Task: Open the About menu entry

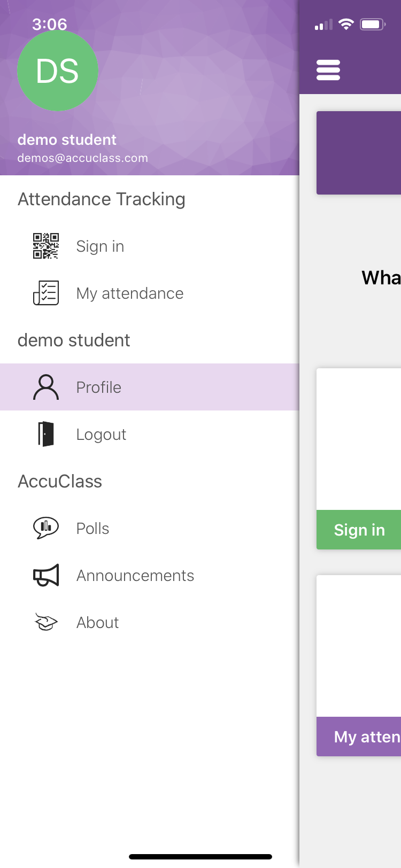Action: [x=97, y=623]
